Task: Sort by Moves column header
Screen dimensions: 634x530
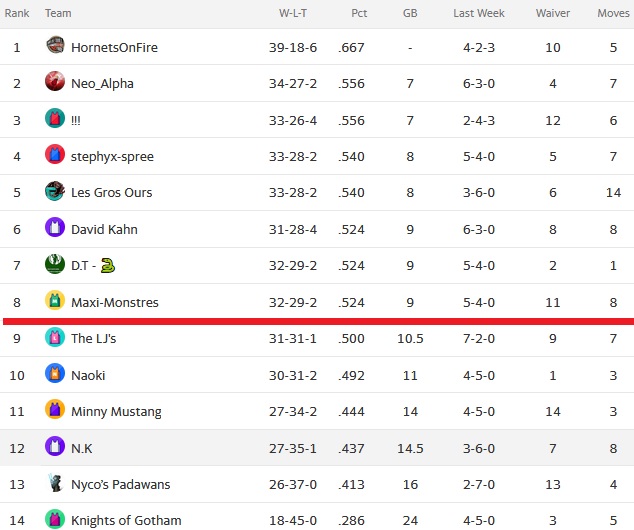Action: pyautogui.click(x=613, y=13)
